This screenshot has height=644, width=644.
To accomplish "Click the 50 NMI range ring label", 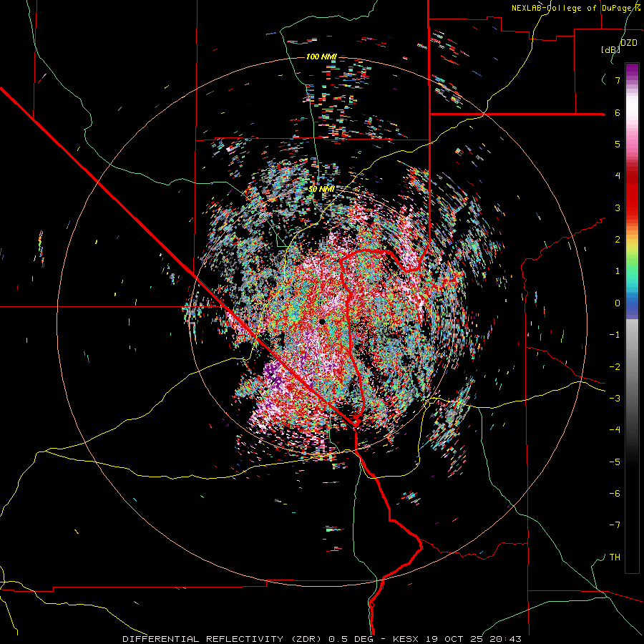I will coord(321,189).
